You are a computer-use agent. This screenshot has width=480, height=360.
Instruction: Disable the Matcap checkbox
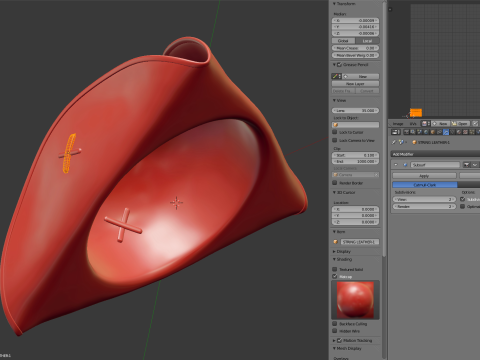335,276
